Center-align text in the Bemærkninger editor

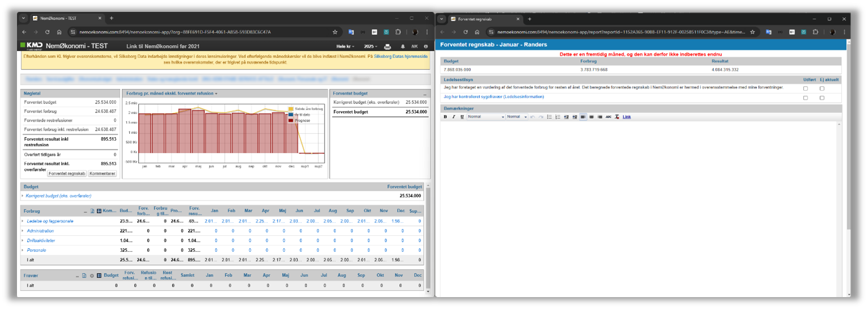pos(592,117)
